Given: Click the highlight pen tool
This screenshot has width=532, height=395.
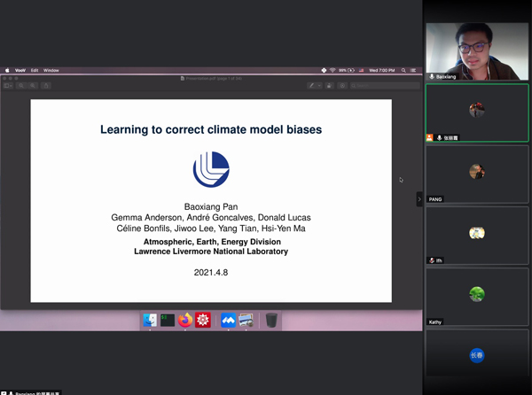Looking at the screenshot, I should [312, 86].
